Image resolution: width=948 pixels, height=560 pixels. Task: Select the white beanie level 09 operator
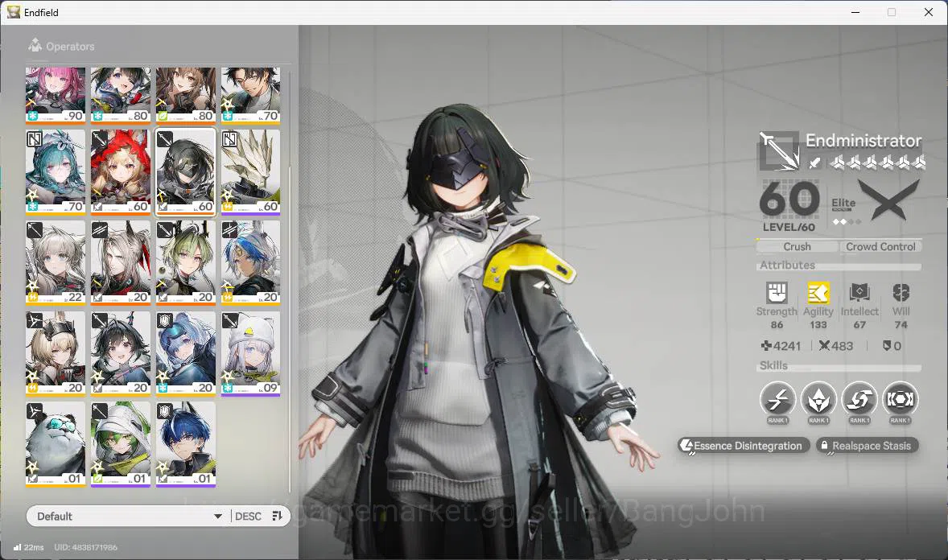(251, 353)
